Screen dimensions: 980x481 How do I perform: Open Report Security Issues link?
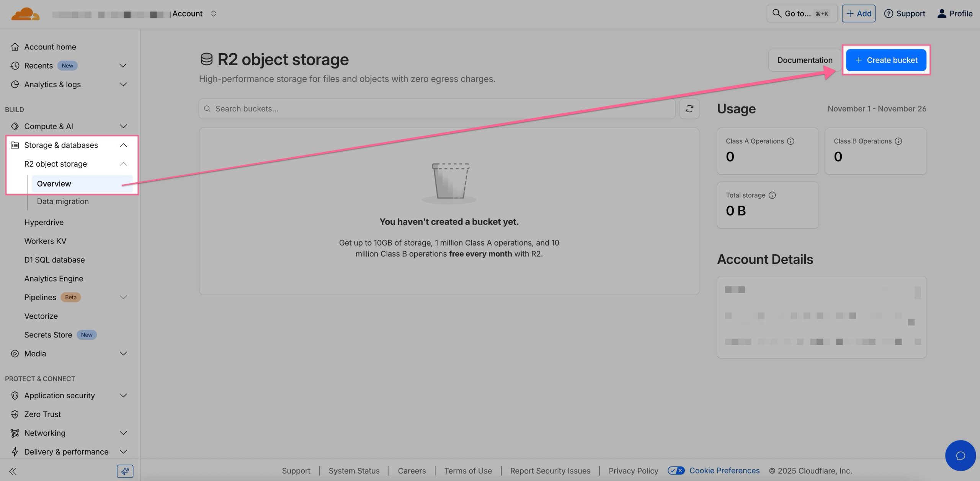(x=550, y=471)
